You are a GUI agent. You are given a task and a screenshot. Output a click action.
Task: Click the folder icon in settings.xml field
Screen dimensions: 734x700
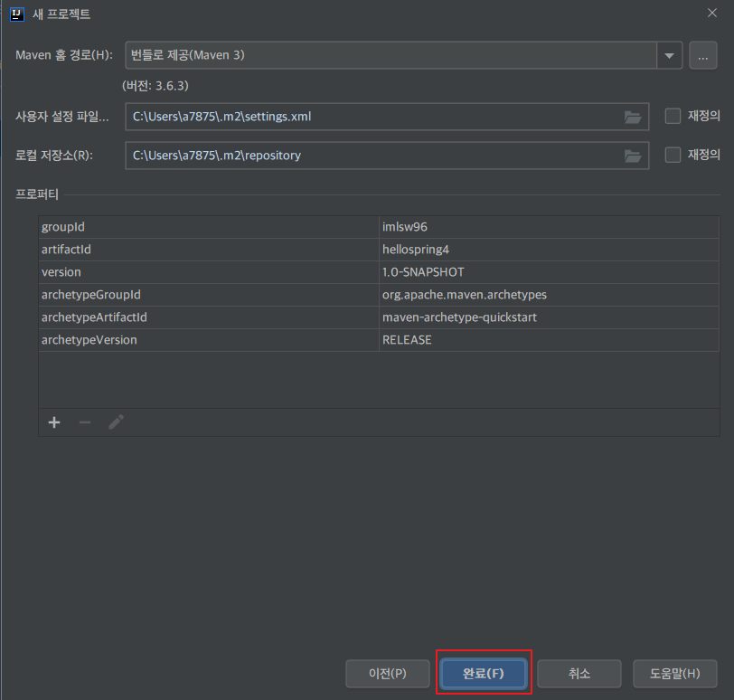633,117
